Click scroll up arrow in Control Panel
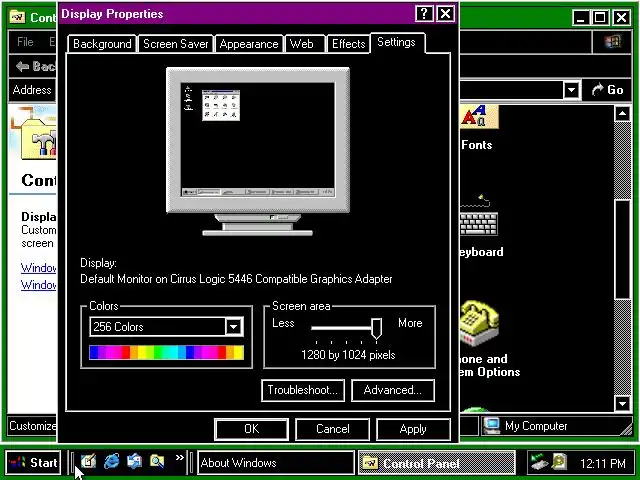640x480 pixels. point(622,113)
